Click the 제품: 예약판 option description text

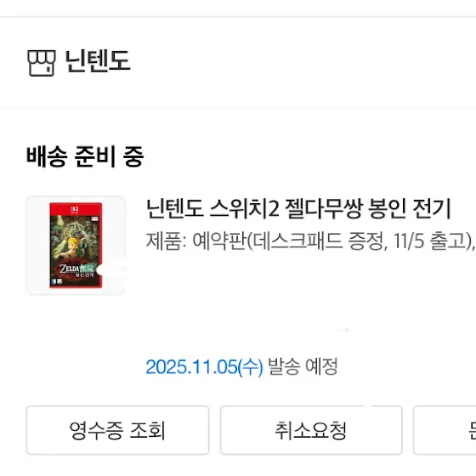(310, 241)
